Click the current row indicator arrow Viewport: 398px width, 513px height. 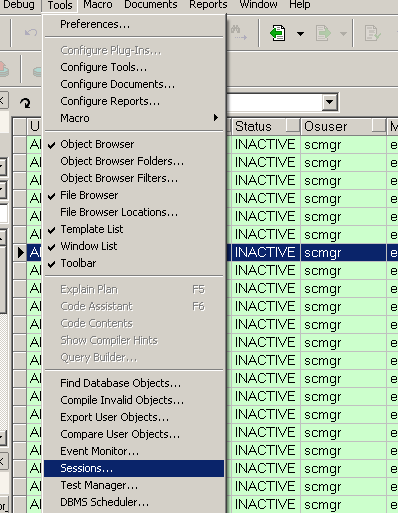(x=20, y=252)
